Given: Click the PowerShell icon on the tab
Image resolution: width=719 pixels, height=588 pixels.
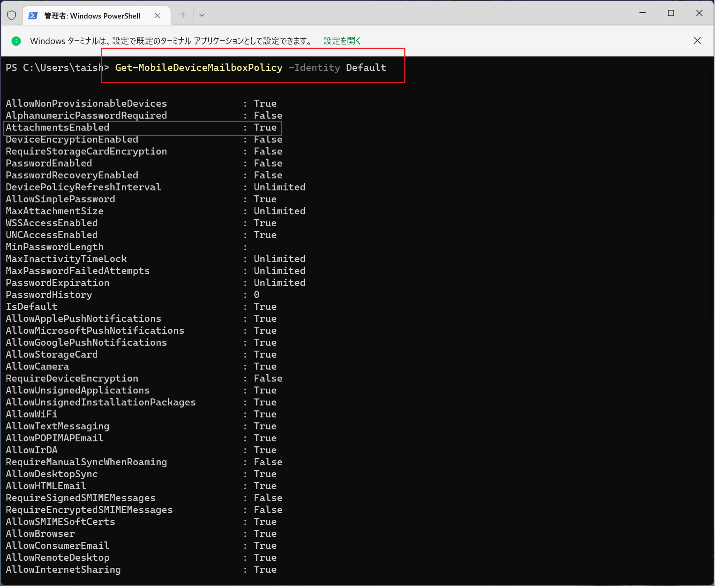Looking at the screenshot, I should pos(33,16).
